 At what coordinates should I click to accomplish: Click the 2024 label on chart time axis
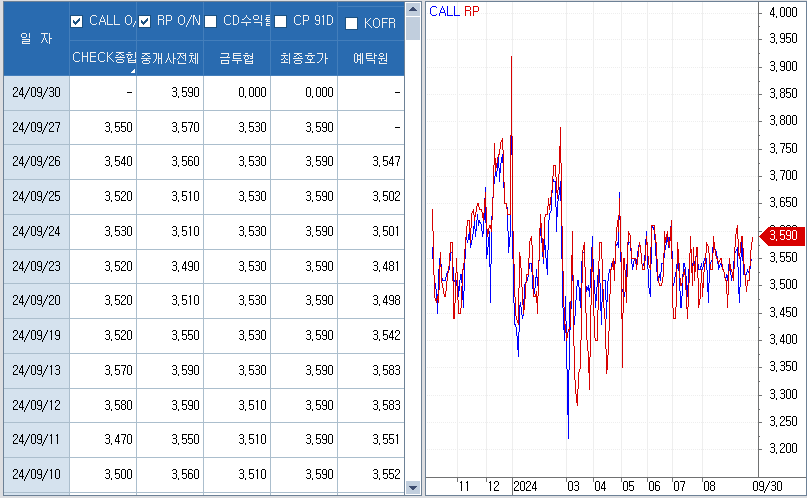tap(525, 486)
